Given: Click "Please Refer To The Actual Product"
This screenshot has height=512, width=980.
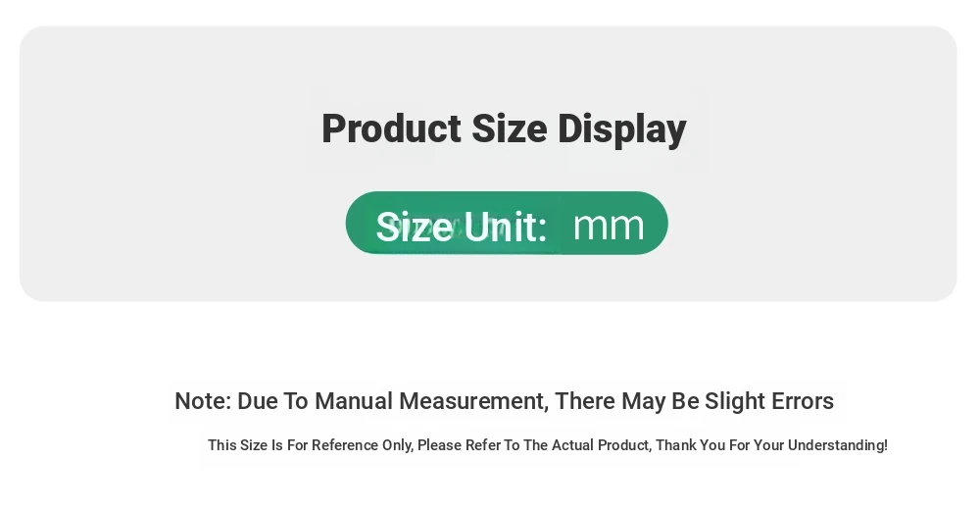Looking at the screenshot, I should [534, 445].
